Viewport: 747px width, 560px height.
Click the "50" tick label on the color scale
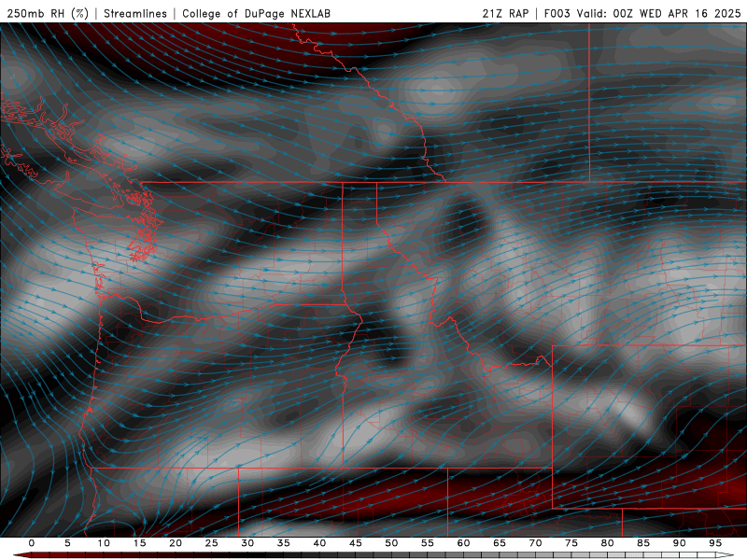pos(391,543)
